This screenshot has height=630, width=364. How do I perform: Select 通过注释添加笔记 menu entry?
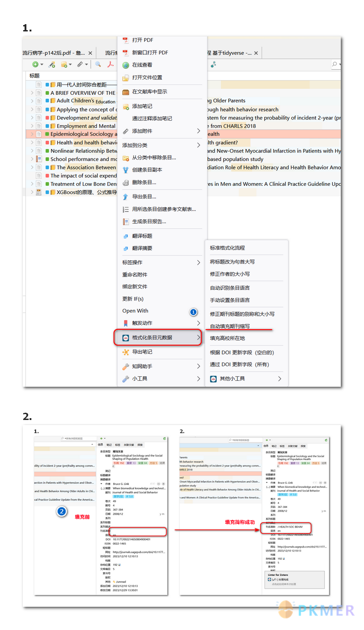coord(152,118)
